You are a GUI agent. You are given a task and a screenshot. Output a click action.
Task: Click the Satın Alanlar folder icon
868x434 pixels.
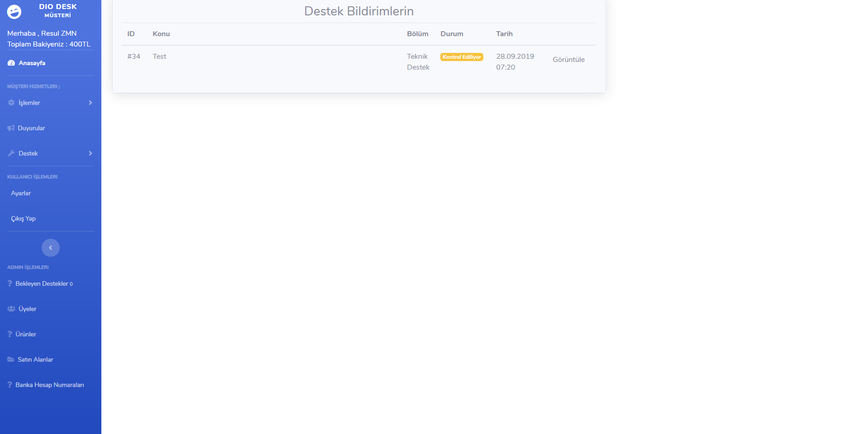(x=11, y=359)
